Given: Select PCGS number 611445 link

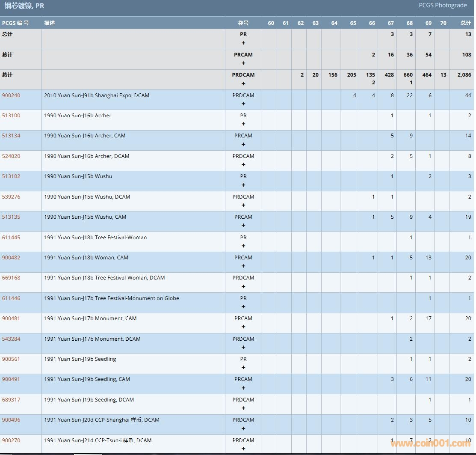Looking at the screenshot, I should [x=11, y=238].
